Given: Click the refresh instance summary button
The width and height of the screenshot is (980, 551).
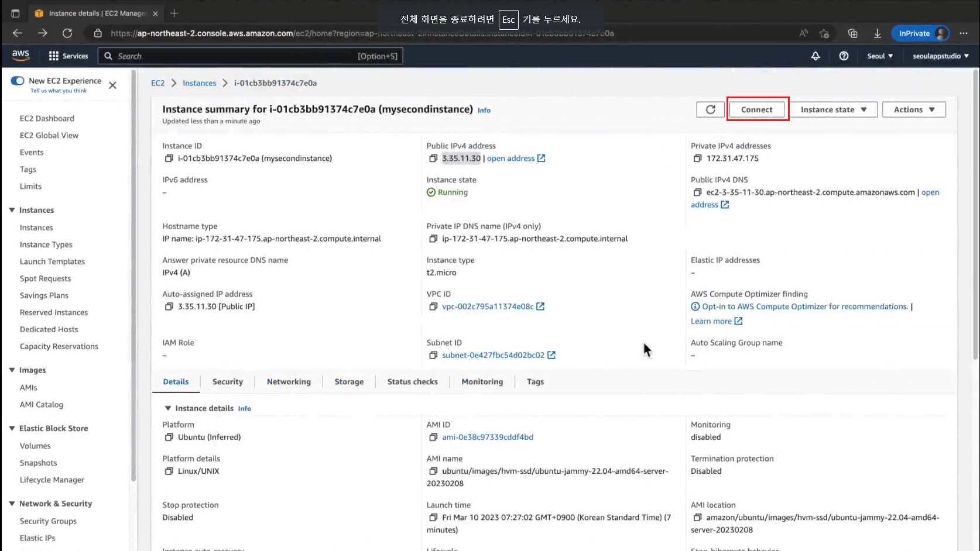Looking at the screenshot, I should [710, 109].
